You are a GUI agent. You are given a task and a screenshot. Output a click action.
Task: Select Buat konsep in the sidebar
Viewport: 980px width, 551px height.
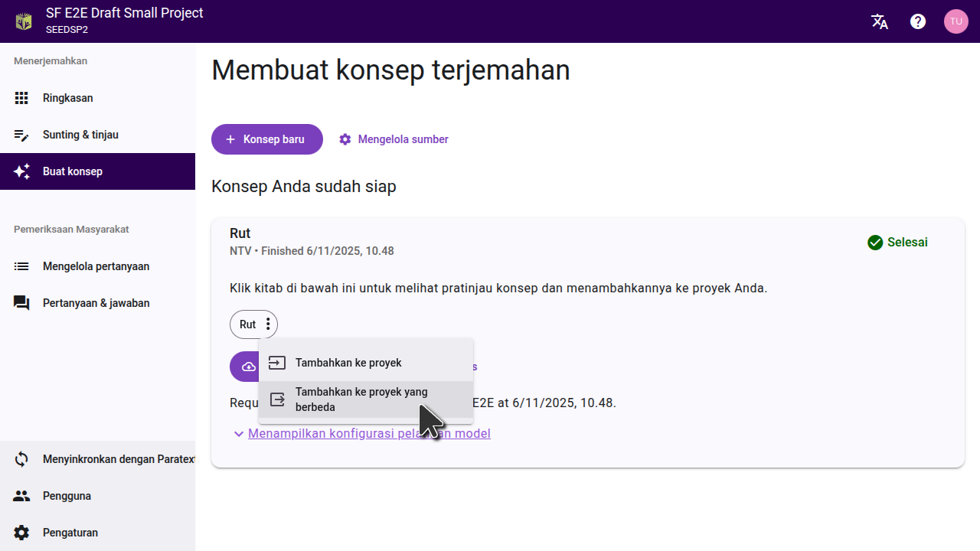coord(73,171)
